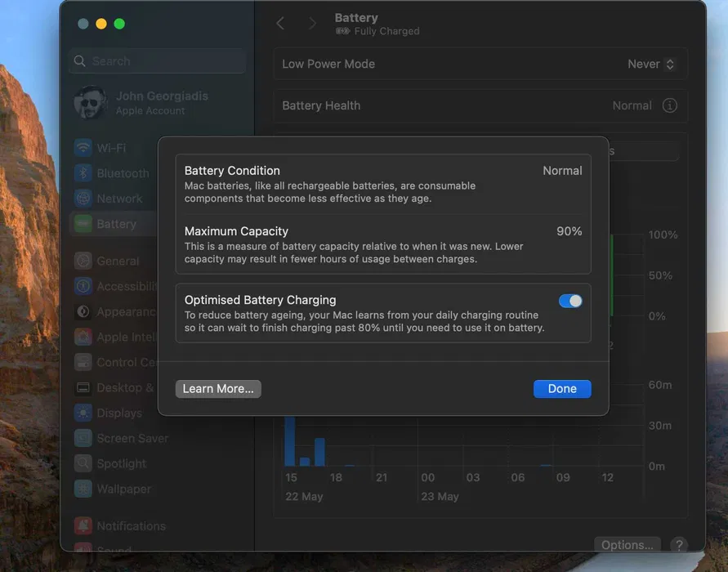Screen dimensions: 728x572
Task: Open Displays icon in sidebar
Action: [83, 413]
